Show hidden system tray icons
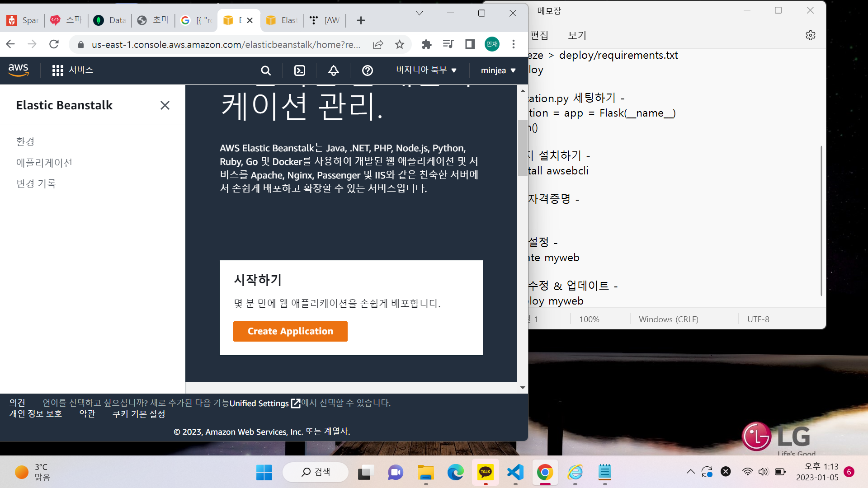The height and width of the screenshot is (488, 868). click(690, 472)
